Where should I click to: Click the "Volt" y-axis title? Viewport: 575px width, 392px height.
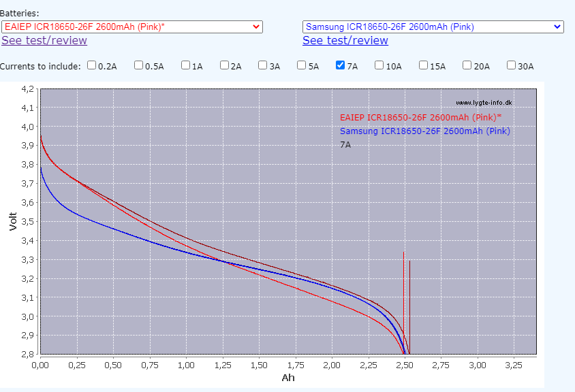click(13, 221)
